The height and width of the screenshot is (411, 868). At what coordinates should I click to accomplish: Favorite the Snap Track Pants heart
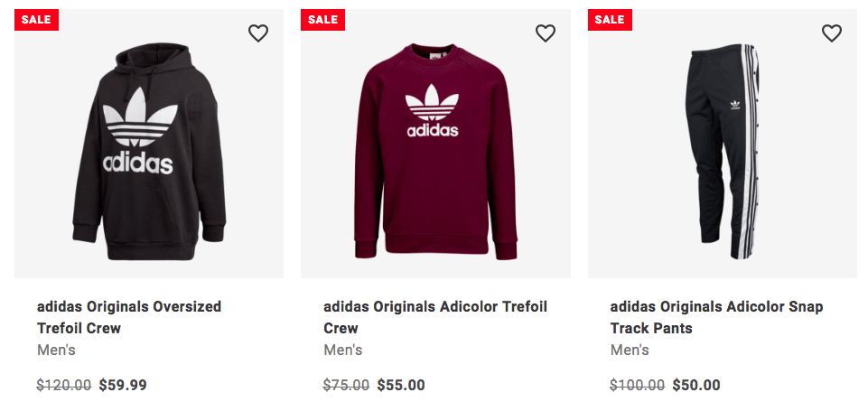coord(832,33)
